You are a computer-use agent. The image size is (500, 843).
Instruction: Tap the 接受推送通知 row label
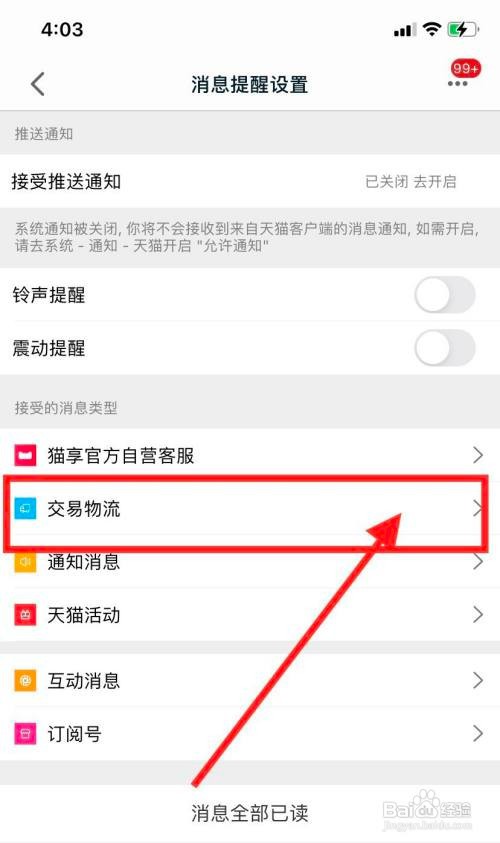click(67, 181)
